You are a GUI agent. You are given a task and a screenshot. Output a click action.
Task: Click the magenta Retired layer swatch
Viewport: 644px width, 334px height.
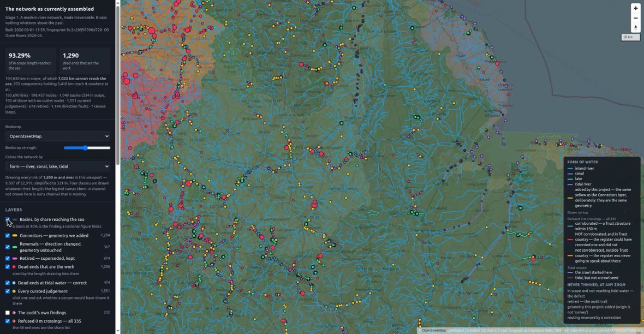pyautogui.click(x=15, y=258)
